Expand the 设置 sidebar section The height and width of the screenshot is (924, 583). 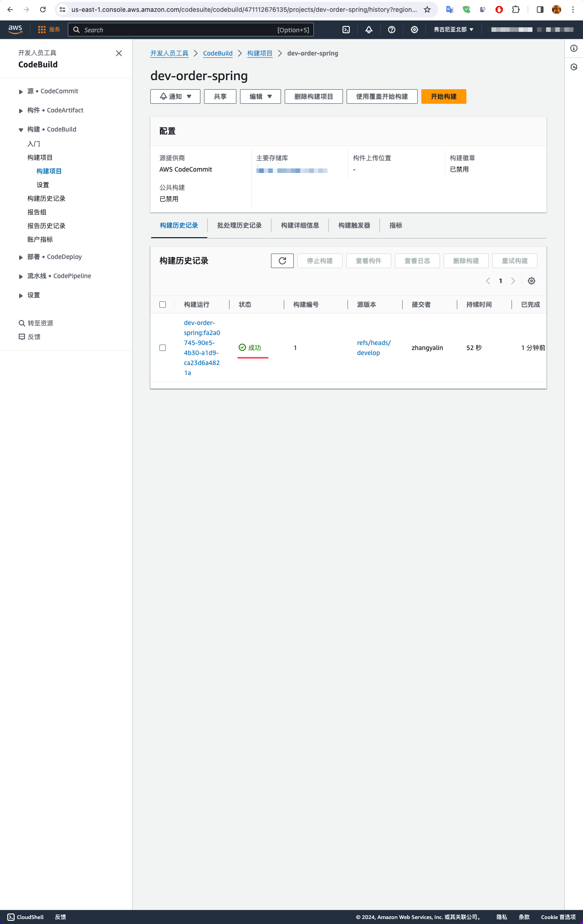21,295
